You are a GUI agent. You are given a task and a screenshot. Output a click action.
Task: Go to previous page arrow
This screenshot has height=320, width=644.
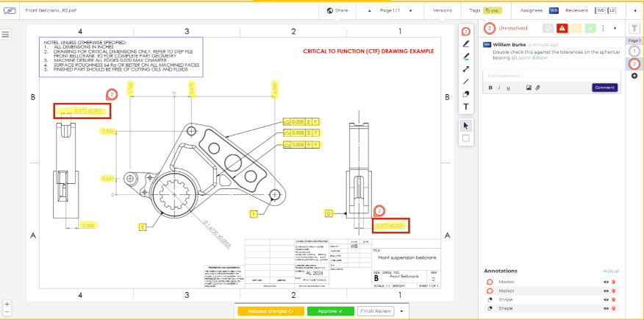tap(369, 11)
